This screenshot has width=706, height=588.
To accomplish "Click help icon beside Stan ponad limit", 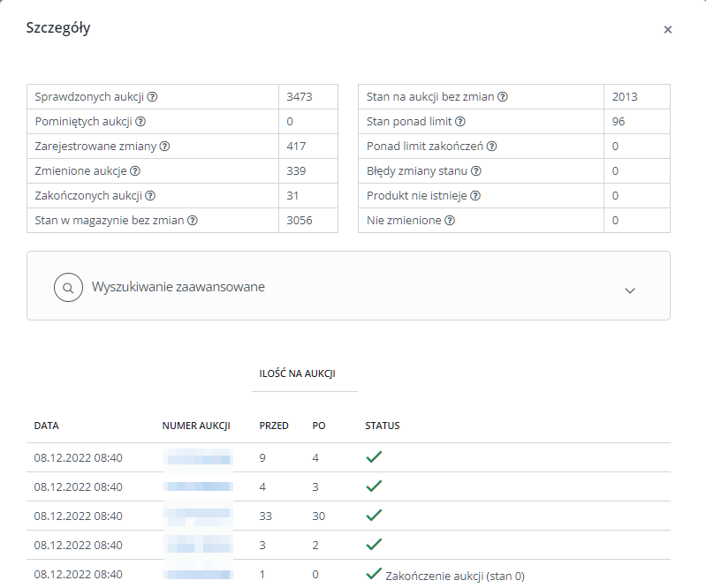I will point(459,122).
